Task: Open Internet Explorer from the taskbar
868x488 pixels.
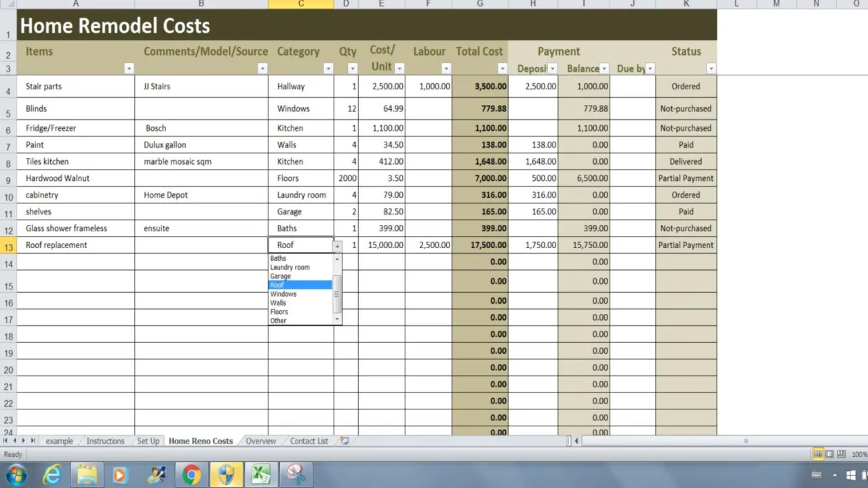Action: [52, 474]
